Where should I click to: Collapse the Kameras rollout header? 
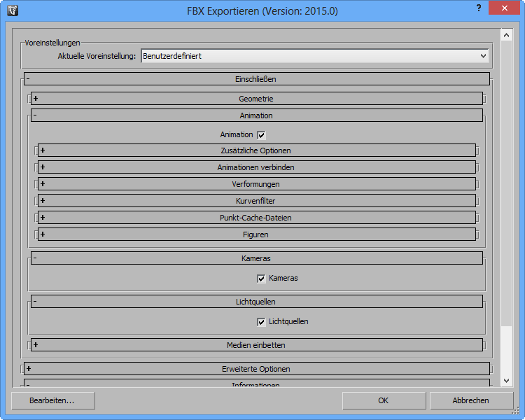[x=257, y=258]
